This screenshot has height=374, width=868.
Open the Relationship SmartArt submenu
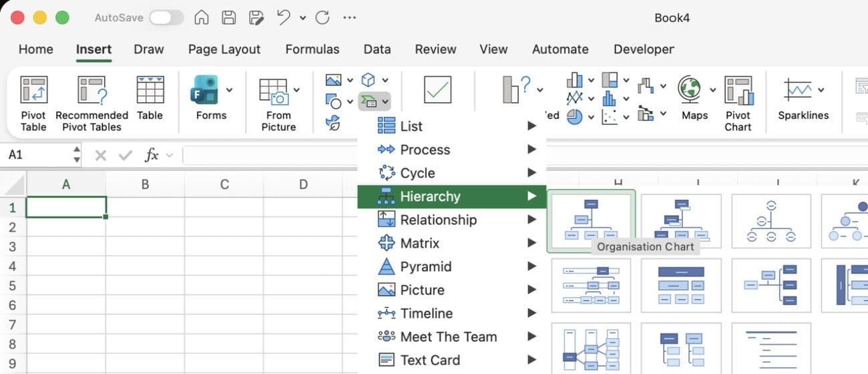[x=452, y=220]
